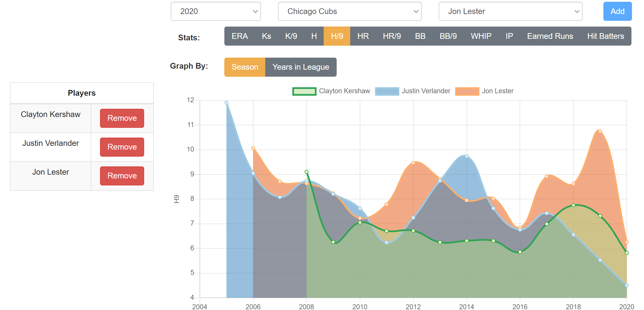Select the WHIP stat
644x310 pixels.
tap(481, 36)
